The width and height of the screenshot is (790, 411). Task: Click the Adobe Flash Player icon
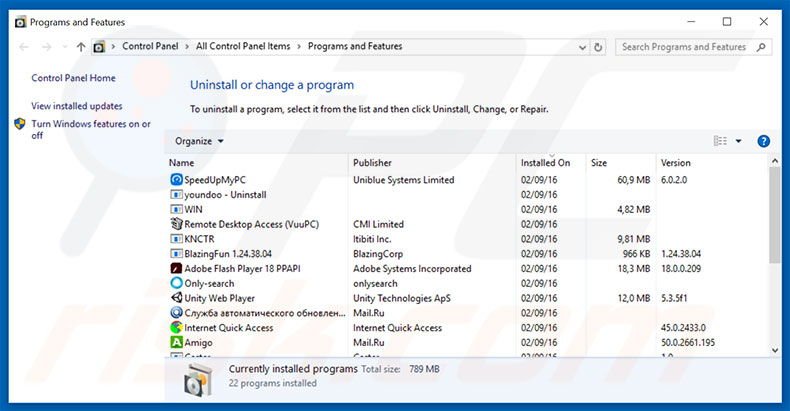(176, 268)
